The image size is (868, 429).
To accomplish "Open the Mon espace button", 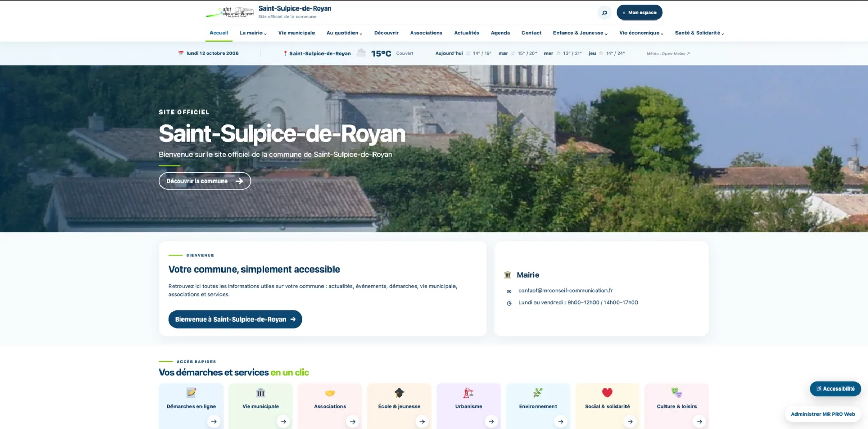I will (x=639, y=13).
